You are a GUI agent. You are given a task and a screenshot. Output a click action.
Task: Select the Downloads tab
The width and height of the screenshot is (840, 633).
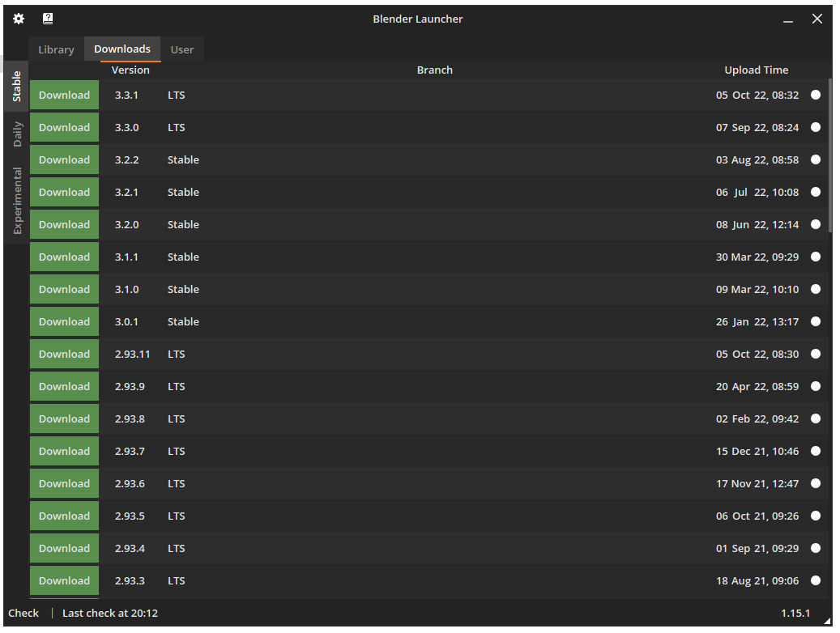122,49
